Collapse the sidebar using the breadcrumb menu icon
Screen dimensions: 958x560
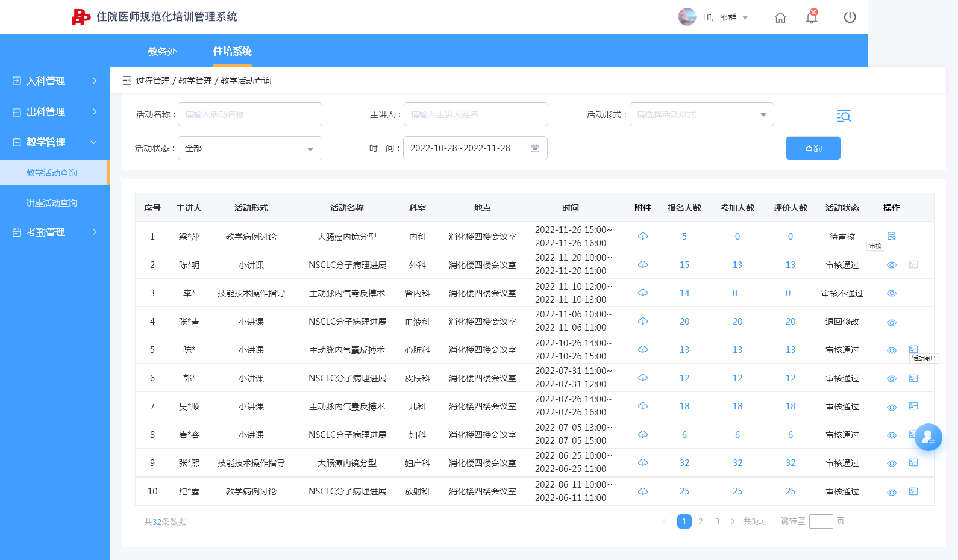127,80
